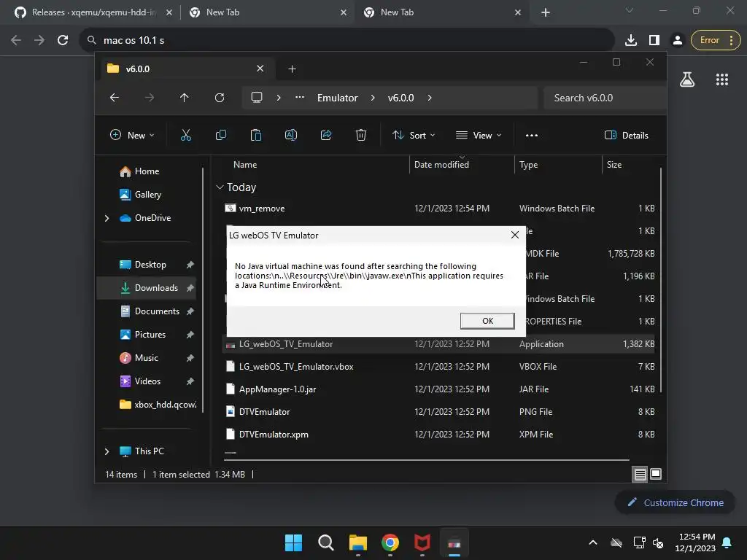Expand the OneDrive tree node
The height and width of the screenshot is (560, 747).
coord(107,218)
